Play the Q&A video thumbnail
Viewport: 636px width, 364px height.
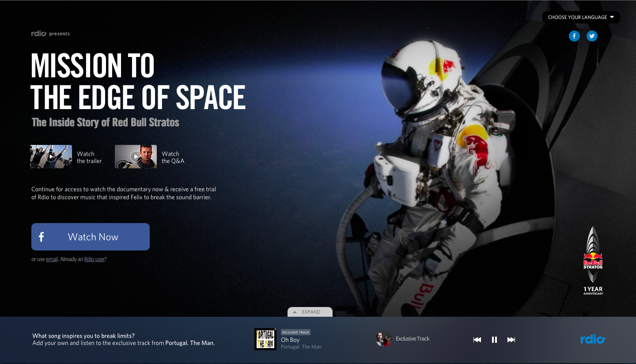136,156
